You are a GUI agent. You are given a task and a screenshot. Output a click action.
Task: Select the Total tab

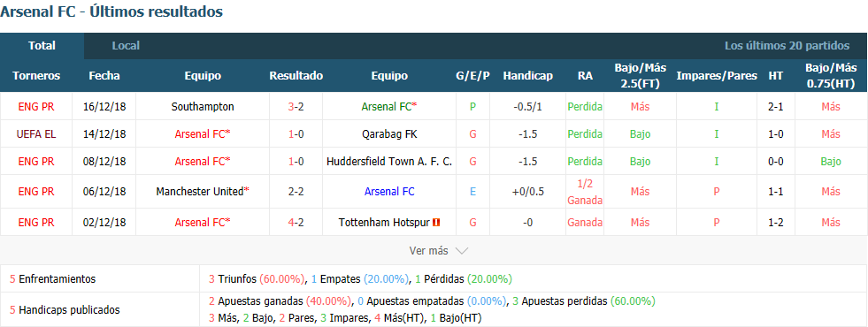(x=42, y=46)
